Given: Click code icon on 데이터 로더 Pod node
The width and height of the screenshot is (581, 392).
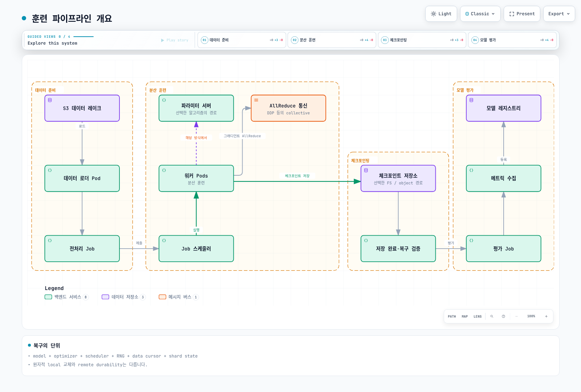Looking at the screenshot, I should point(50,170).
